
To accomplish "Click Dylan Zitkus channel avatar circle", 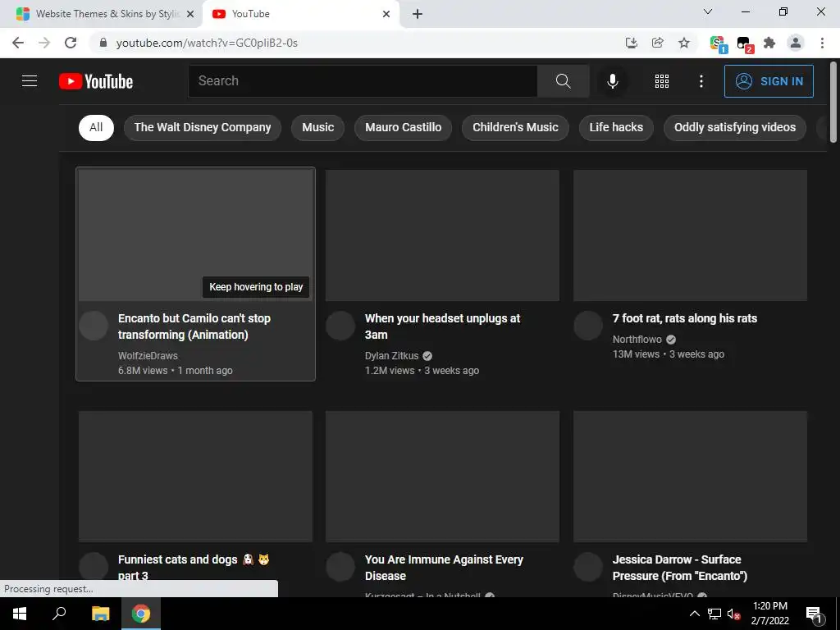I will click(x=340, y=326).
